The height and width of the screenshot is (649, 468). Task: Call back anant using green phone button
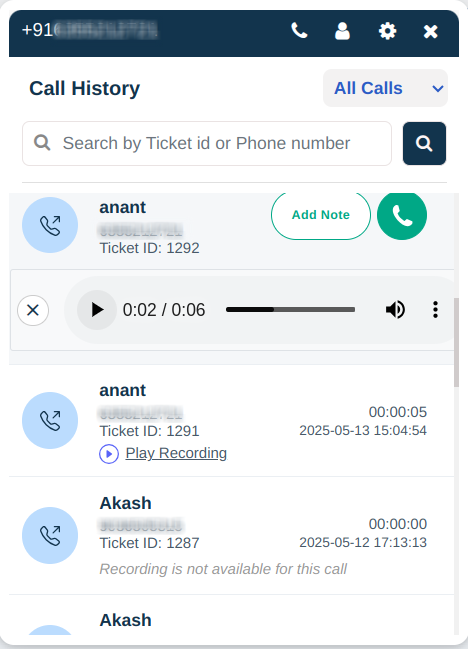[402, 215]
